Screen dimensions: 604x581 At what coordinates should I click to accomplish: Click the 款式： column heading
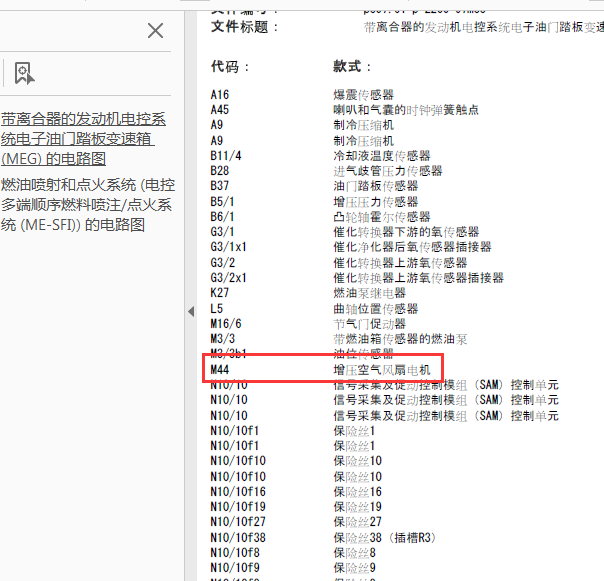[352, 66]
